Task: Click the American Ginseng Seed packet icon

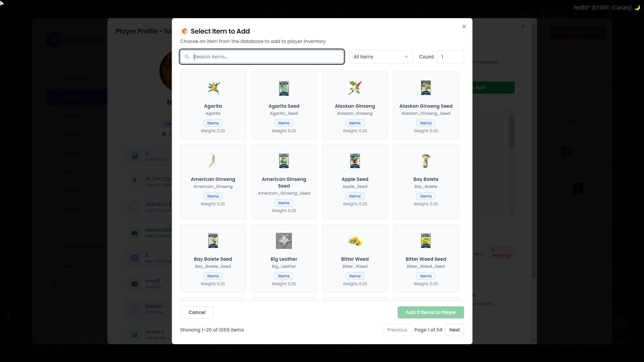Action: point(284,161)
